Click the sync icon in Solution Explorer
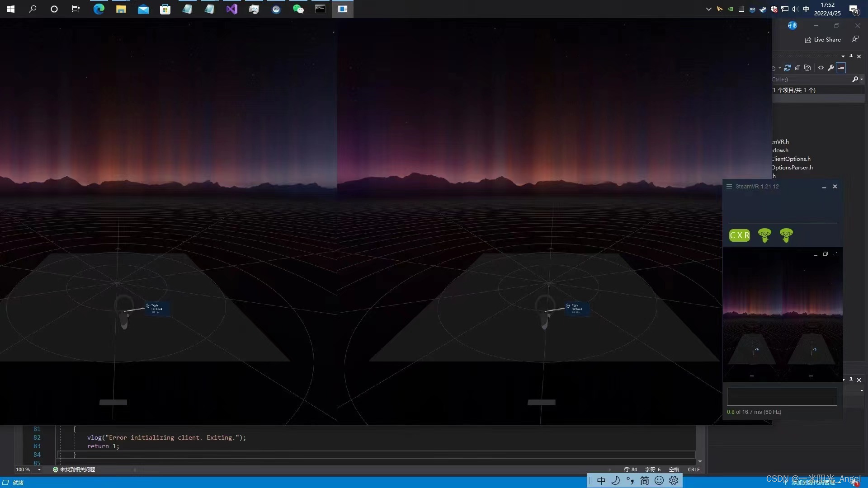Image resolution: width=868 pixels, height=488 pixels. point(788,68)
